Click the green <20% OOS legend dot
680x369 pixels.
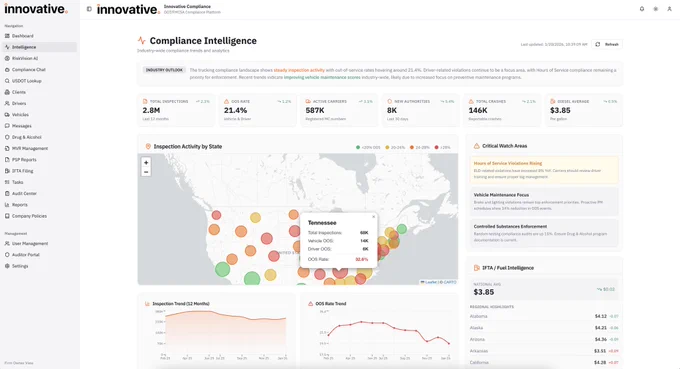coord(358,147)
